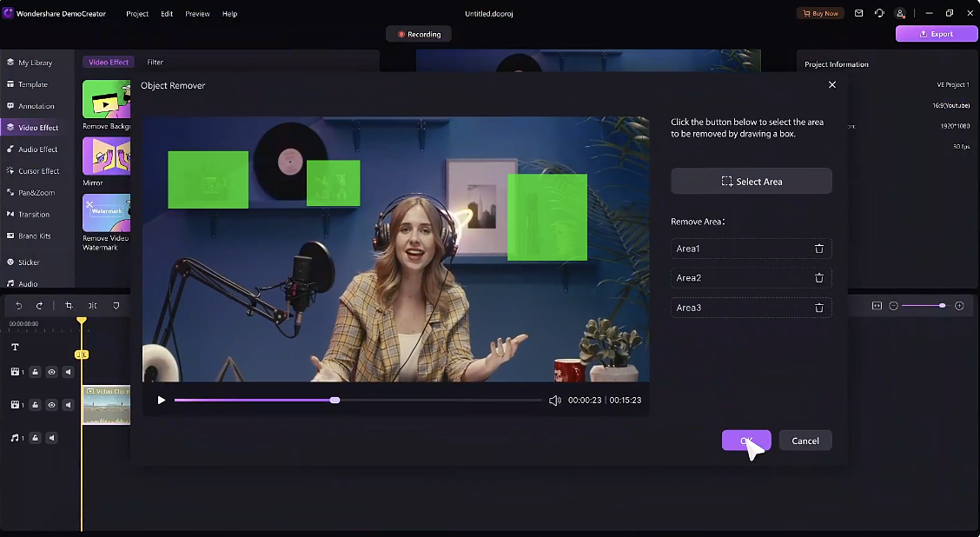
Task: Click the redo arrow in the timeline toolbar
Action: (39, 306)
